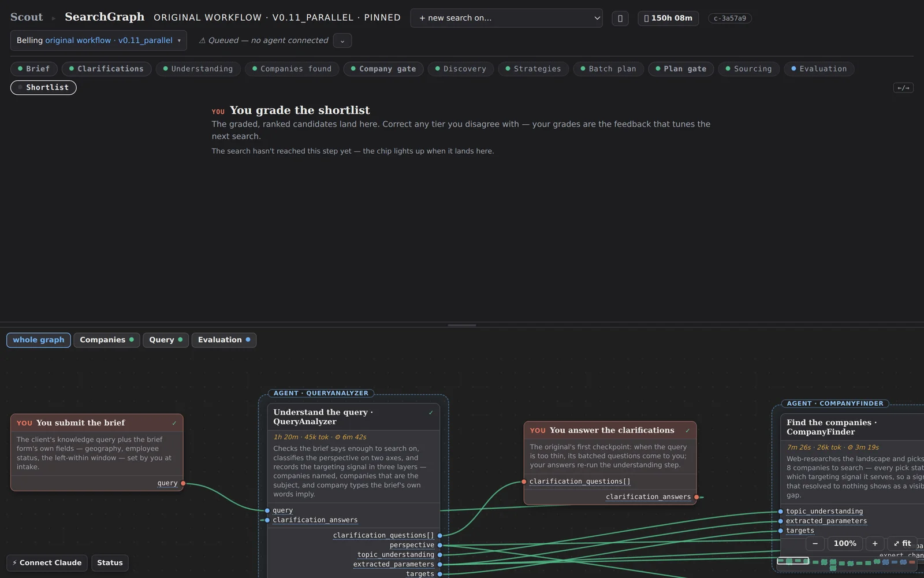This screenshot has height=578, width=924.
Task: Filter graph to Evaluation section
Action: point(224,340)
